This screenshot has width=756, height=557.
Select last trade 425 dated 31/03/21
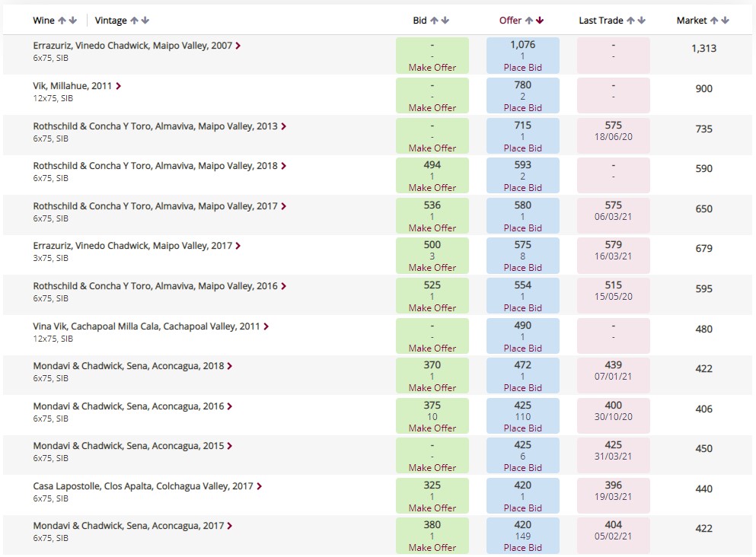point(614,455)
